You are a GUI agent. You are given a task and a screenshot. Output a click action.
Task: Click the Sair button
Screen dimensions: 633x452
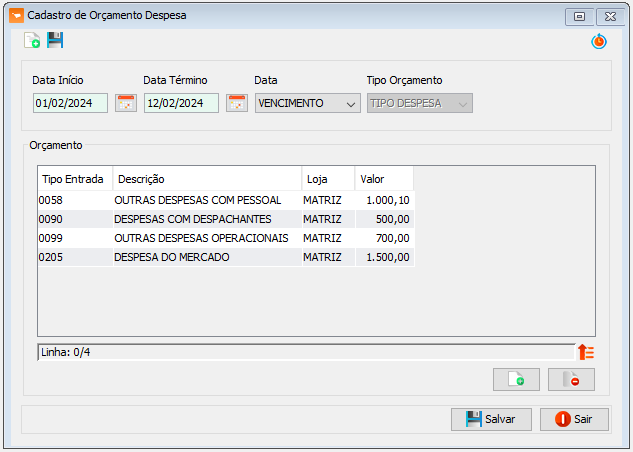tap(574, 419)
